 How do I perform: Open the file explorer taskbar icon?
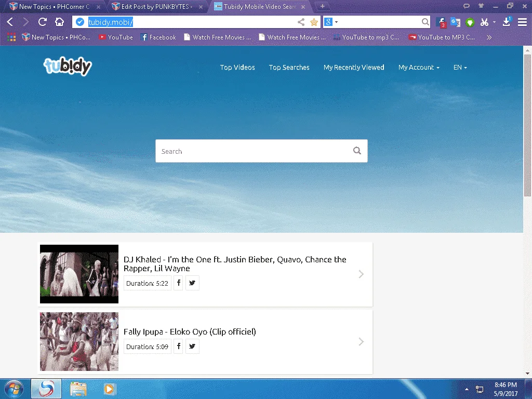(78, 389)
